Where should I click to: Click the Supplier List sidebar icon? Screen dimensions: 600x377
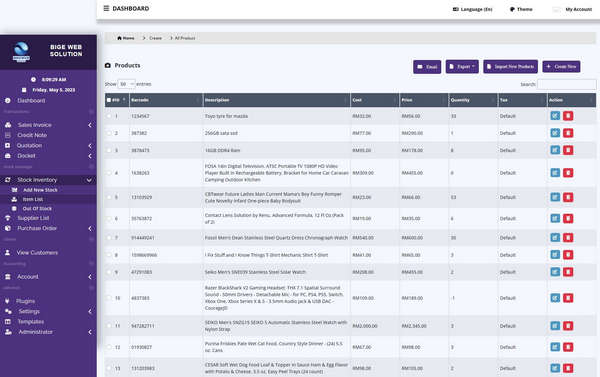point(8,218)
